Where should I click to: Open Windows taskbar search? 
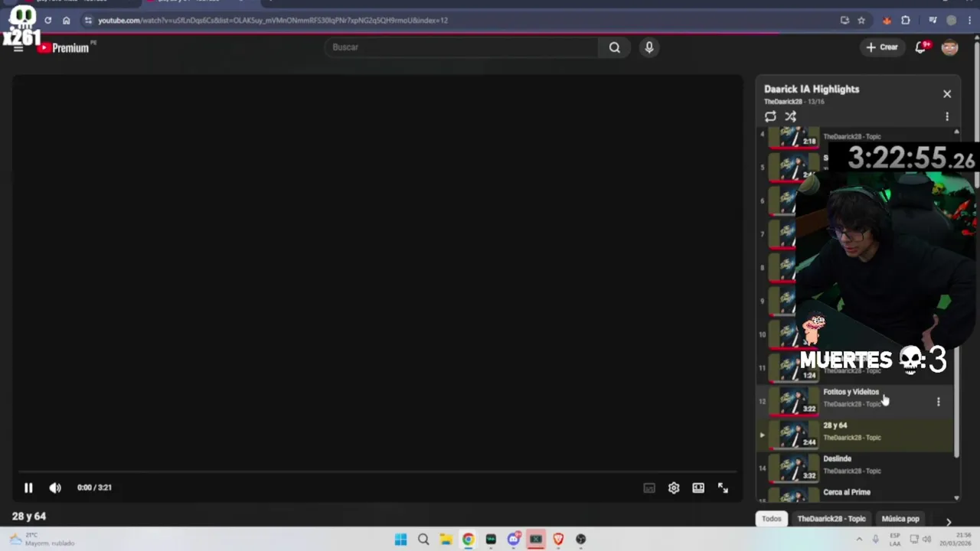pos(423,540)
